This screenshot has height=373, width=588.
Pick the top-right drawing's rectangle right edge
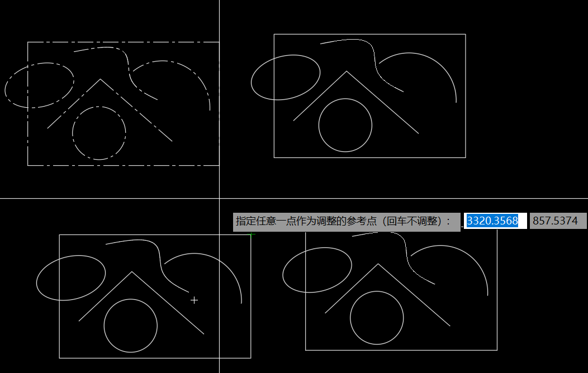tap(466, 95)
